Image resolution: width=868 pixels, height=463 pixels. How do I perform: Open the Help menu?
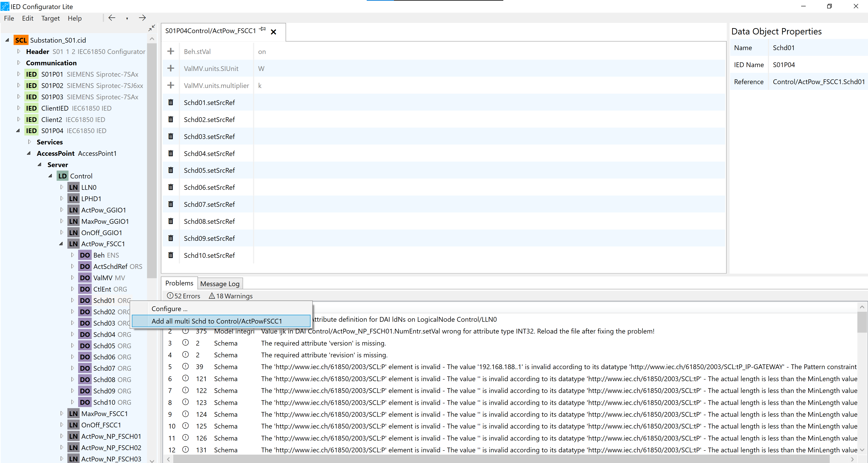[75, 18]
